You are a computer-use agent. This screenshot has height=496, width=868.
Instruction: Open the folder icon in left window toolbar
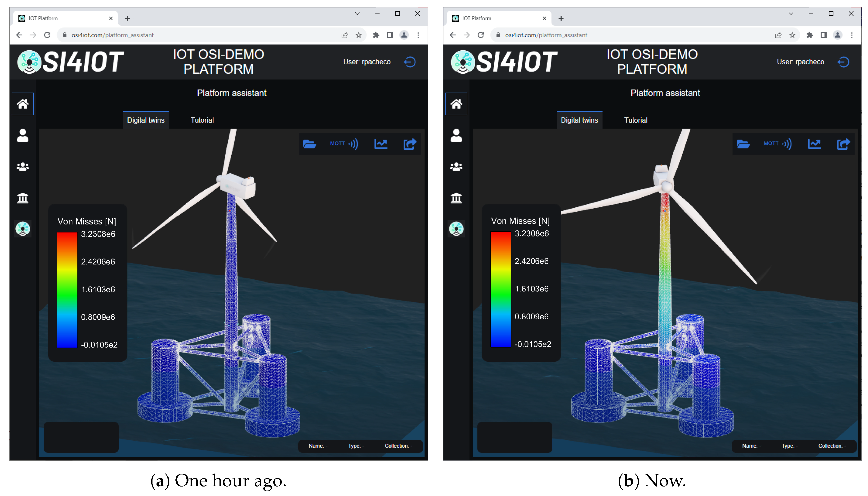pos(309,144)
